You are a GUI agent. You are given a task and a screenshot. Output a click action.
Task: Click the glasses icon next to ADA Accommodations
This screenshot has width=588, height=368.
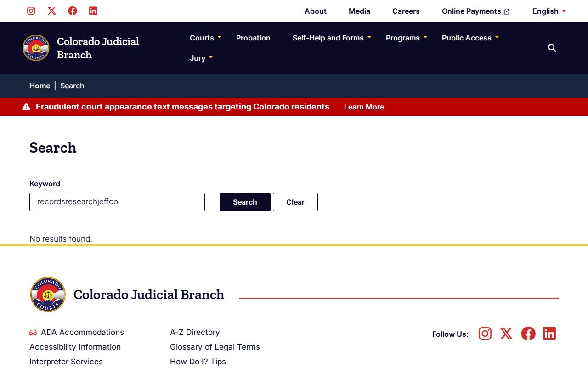point(33,333)
